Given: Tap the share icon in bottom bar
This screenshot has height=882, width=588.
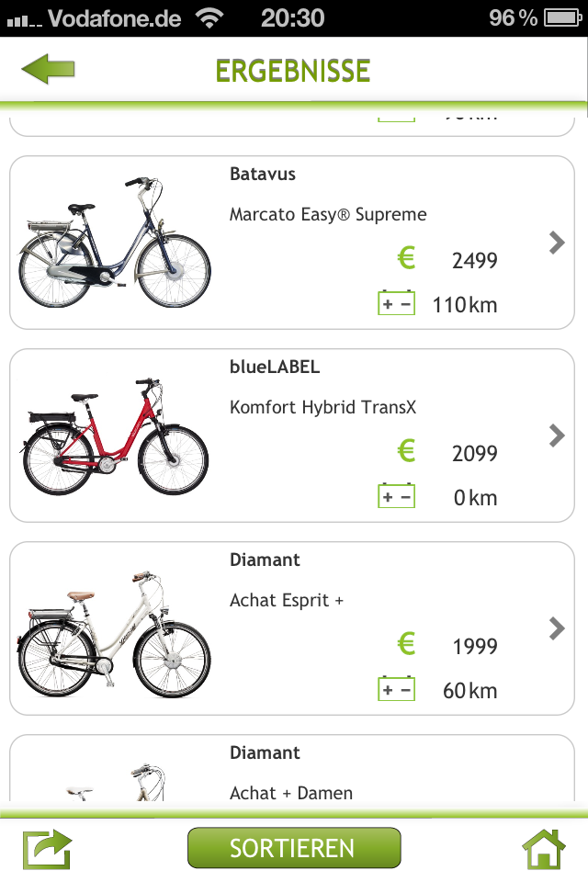Looking at the screenshot, I should point(47,849).
